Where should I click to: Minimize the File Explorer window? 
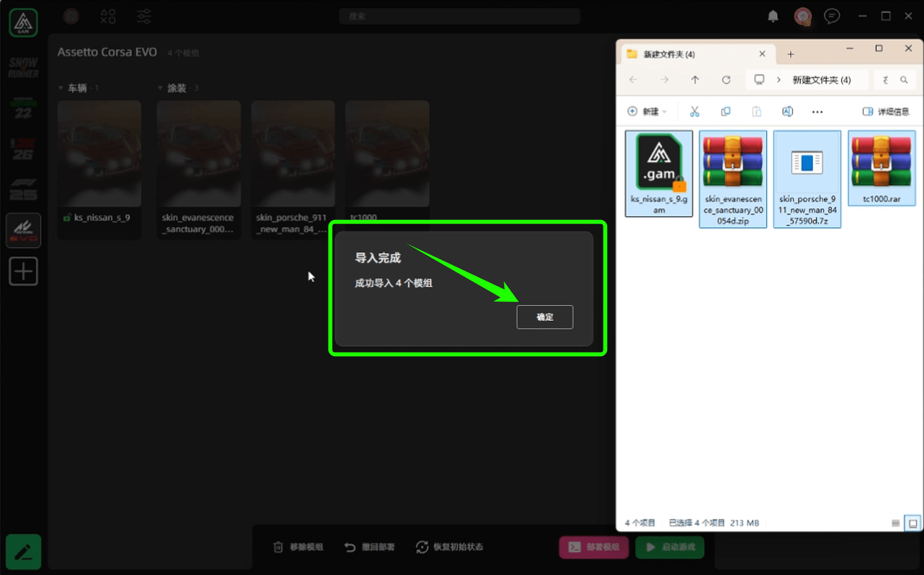[849, 48]
